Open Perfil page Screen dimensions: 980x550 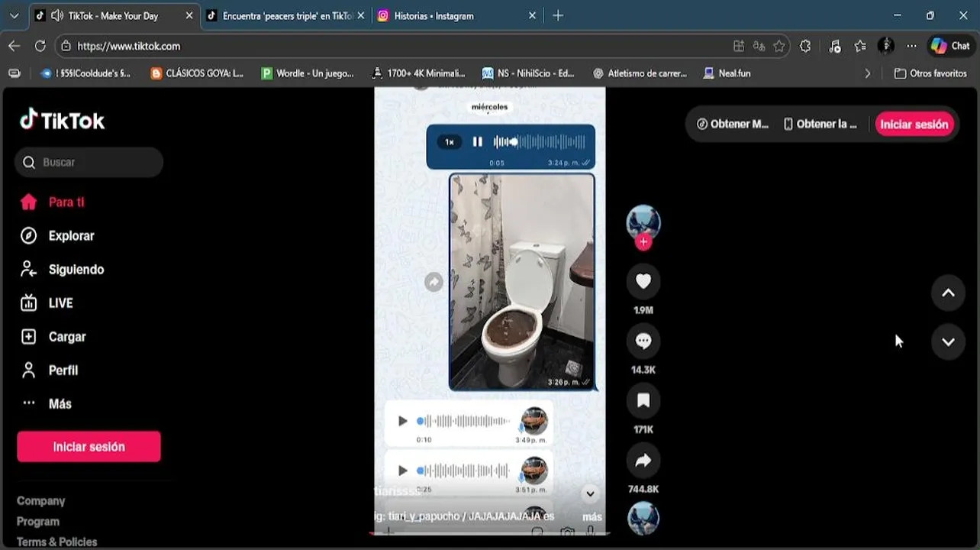pos(49,370)
